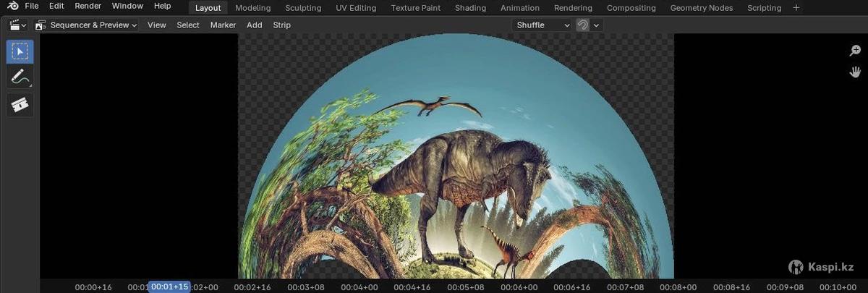Toggle snapping magnet button
This screenshot has height=293, width=868.
pos(582,25)
